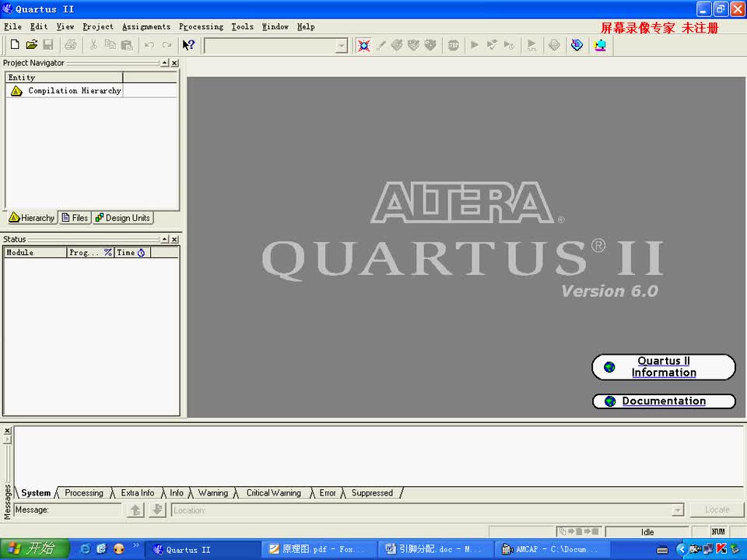747x560 pixels.
Task: Click the Open file folder icon
Action: (31, 45)
